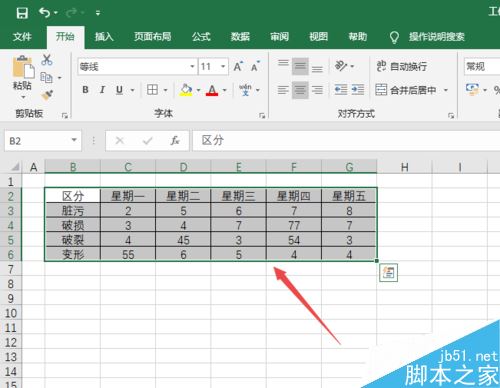Expand the font color arrow
The image size is (500, 388).
click(224, 90)
